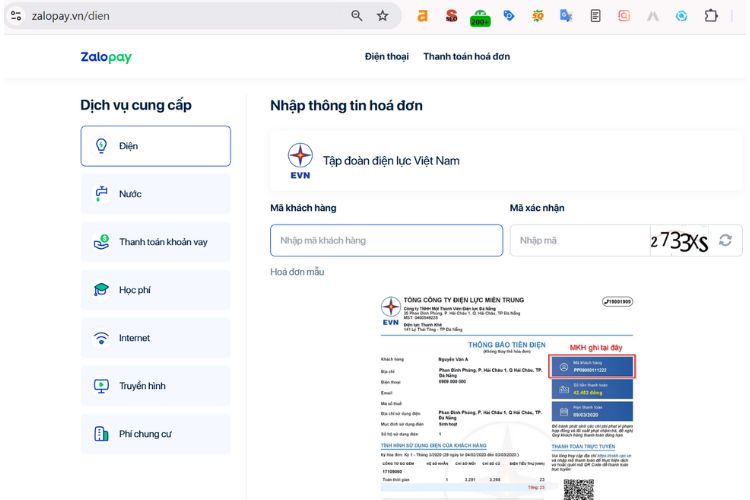The image size is (750, 500).
Task: Select the Điện service option
Action: 155,146
